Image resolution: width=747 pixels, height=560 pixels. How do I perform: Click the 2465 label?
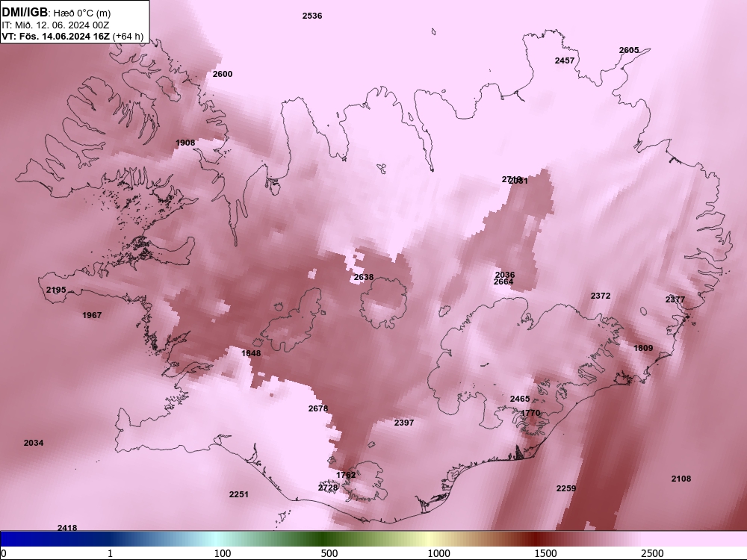click(x=520, y=399)
